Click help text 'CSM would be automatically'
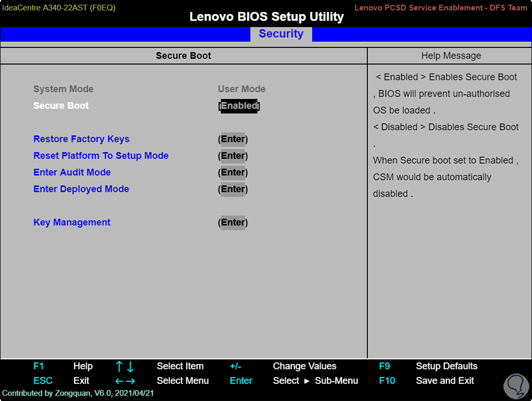 432,177
